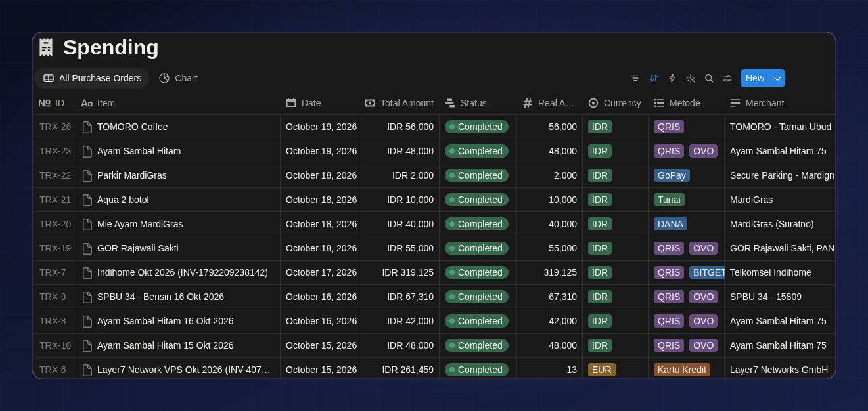The height and width of the screenshot is (411, 868).
Task: Click the EUR currency tag
Action: pos(602,370)
